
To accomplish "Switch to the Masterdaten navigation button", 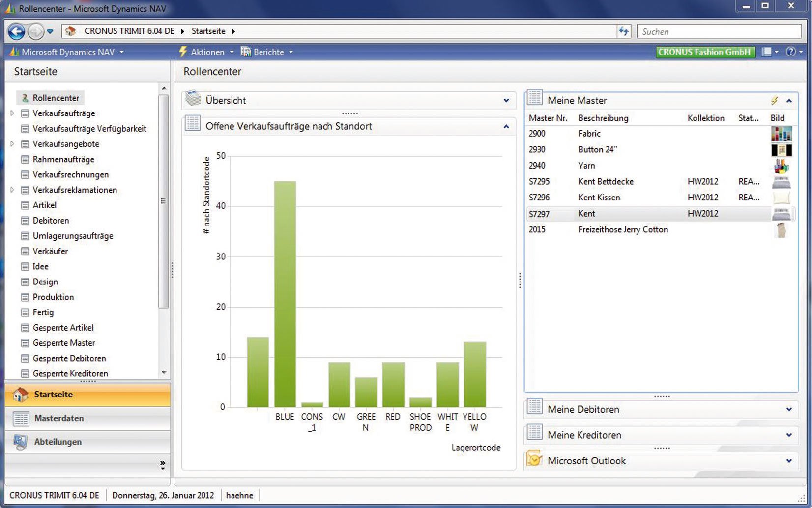I will 87,418.
